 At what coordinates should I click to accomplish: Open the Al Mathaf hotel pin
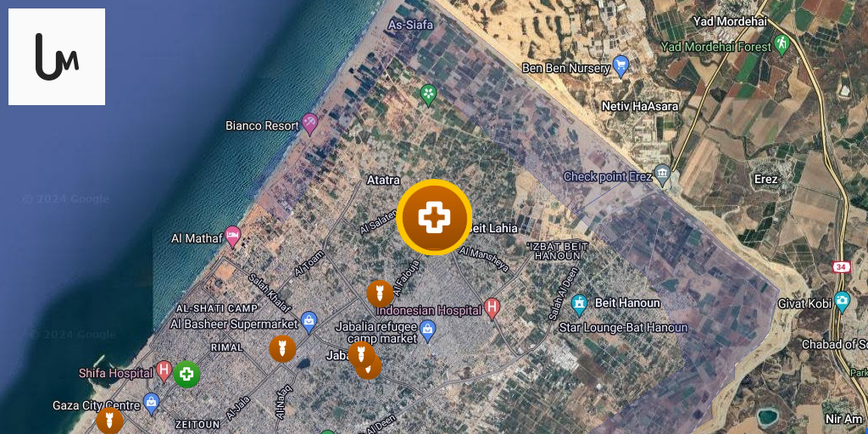pos(232,236)
